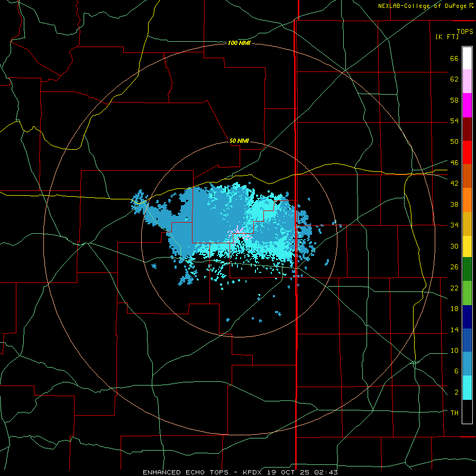
Task: Click the '6' legend value
Action: [x=456, y=371]
